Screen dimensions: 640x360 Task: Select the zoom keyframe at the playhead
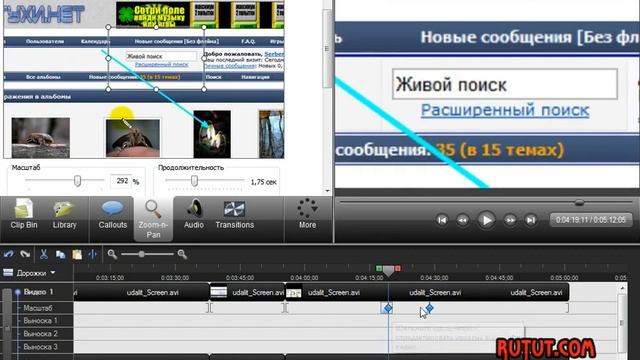click(388, 308)
